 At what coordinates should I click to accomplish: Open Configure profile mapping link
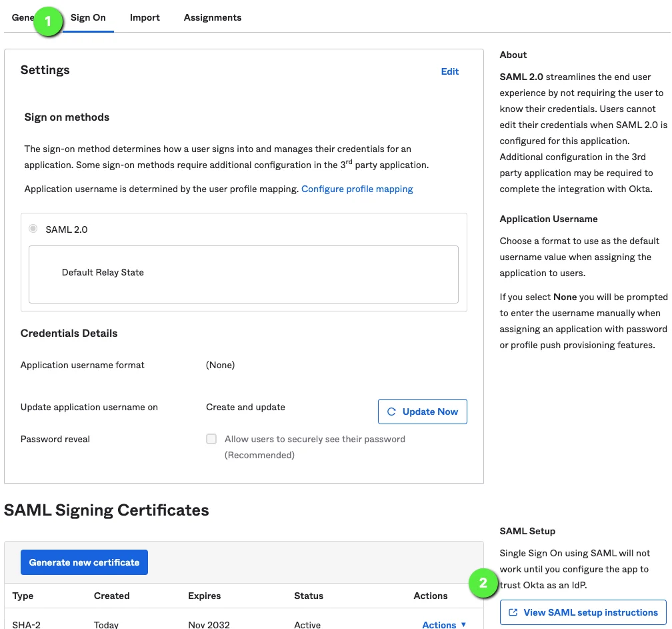(x=357, y=189)
